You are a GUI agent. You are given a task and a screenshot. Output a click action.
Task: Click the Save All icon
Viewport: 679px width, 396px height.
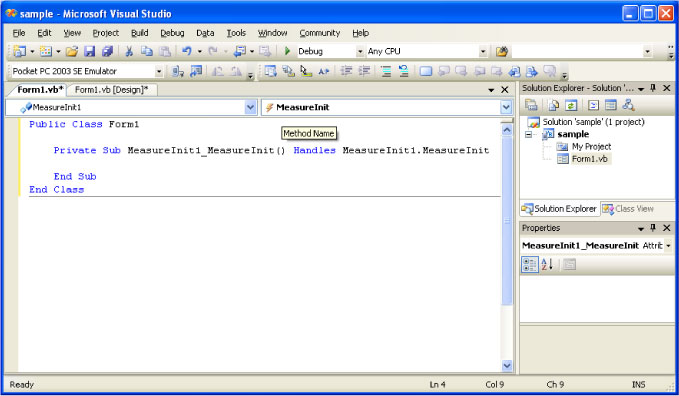107,51
